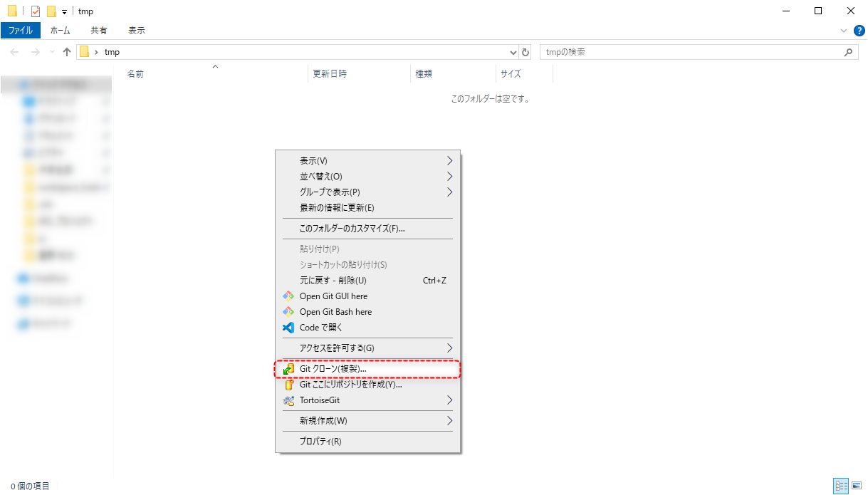Image resolution: width=868 pixels, height=495 pixels.
Task: Click the properties checkmark icon in title bar
Action: [36, 11]
